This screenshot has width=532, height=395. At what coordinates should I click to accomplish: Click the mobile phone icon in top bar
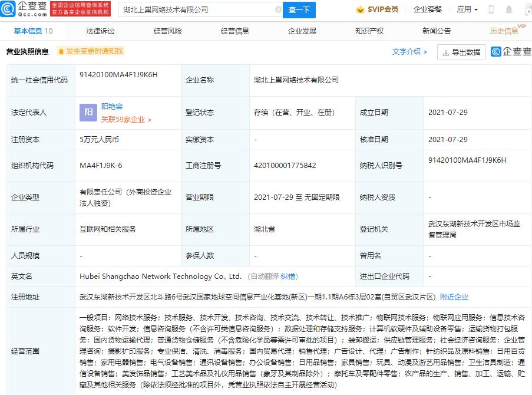[x=491, y=8]
